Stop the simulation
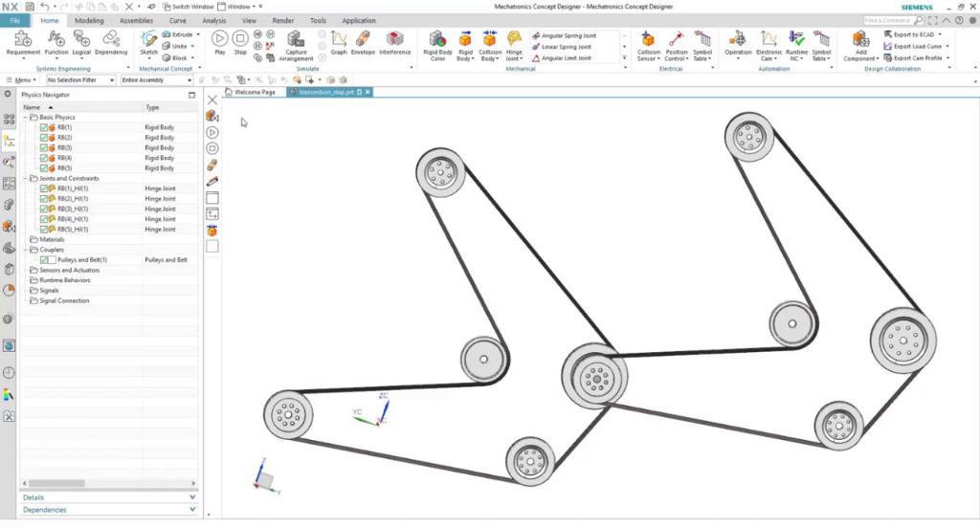The height and width of the screenshot is (528, 980). (x=240, y=42)
